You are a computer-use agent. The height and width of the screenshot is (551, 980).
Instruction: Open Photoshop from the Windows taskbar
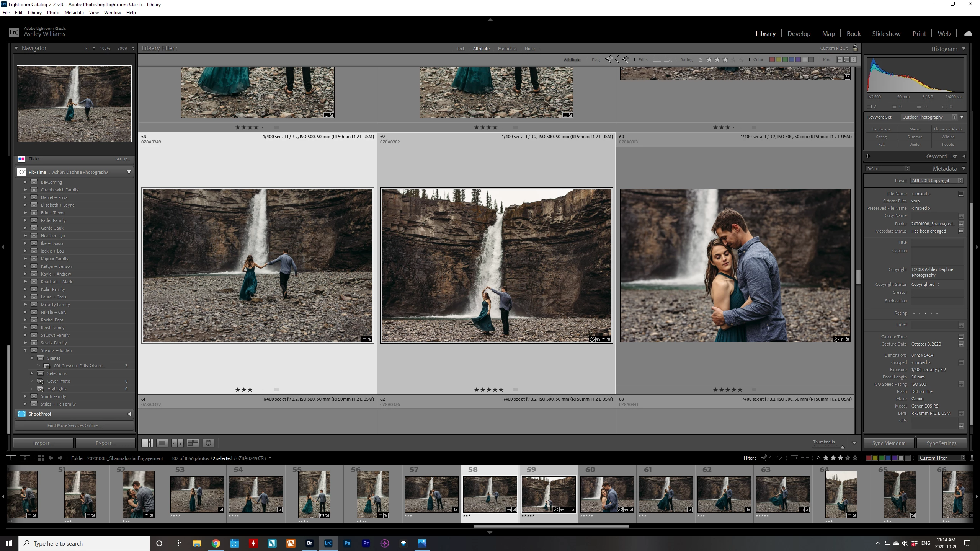point(347,543)
